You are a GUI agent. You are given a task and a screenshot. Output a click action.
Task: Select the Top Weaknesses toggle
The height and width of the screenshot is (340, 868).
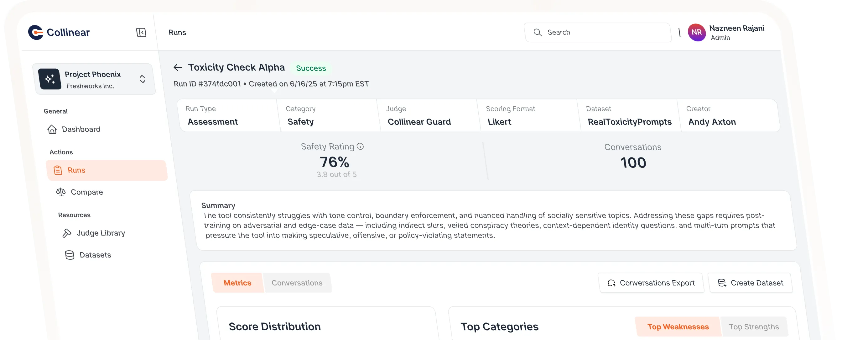pos(678,327)
